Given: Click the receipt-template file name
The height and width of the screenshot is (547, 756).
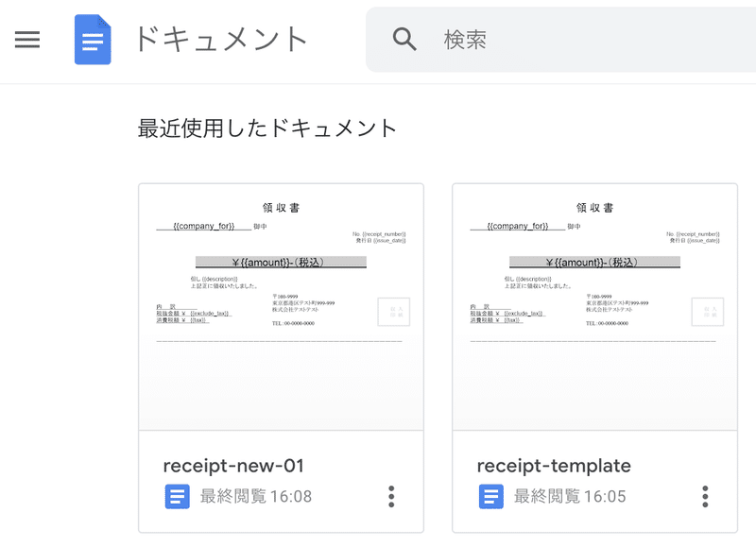Looking at the screenshot, I should coord(554,466).
